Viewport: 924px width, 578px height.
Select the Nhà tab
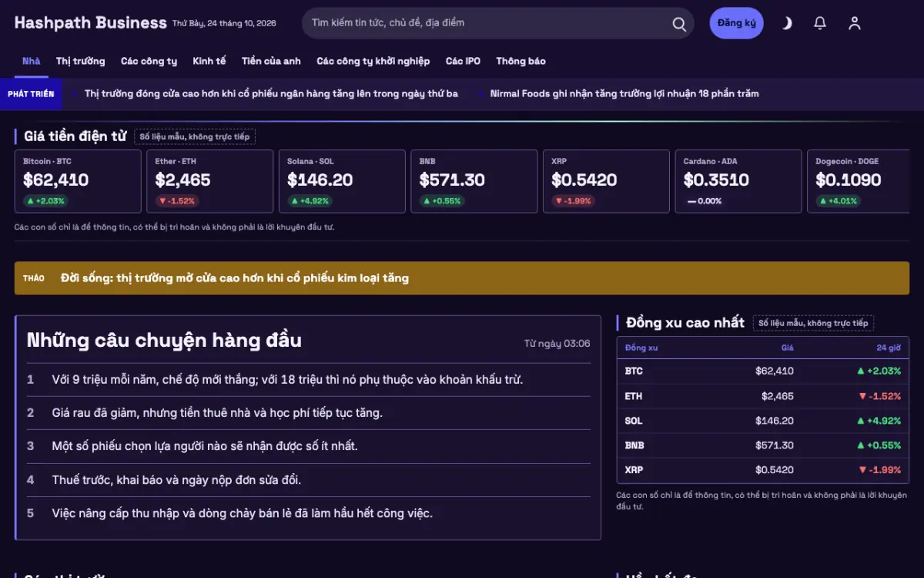[x=32, y=61]
